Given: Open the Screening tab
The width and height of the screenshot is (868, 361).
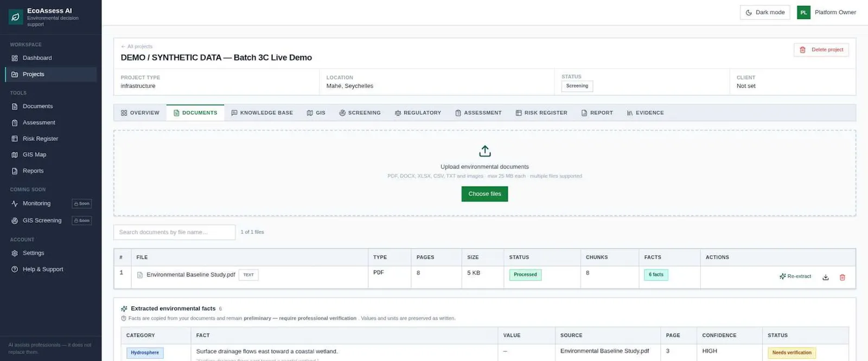Looking at the screenshot, I should (x=360, y=113).
